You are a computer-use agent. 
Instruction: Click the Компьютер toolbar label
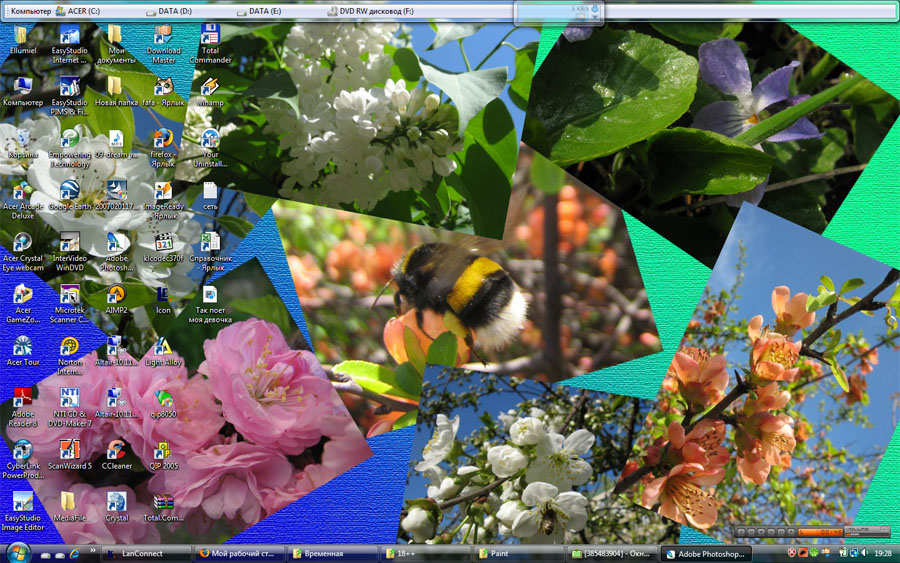click(30, 10)
